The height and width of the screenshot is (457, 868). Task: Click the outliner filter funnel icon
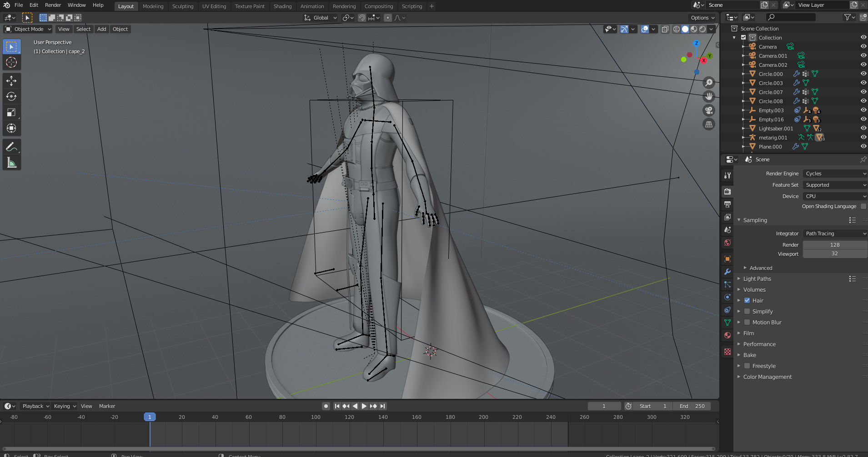(847, 17)
